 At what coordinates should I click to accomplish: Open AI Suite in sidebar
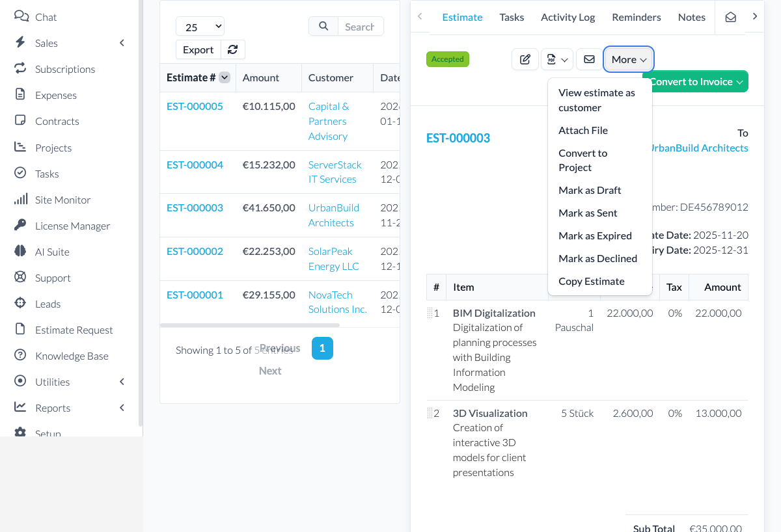click(52, 252)
